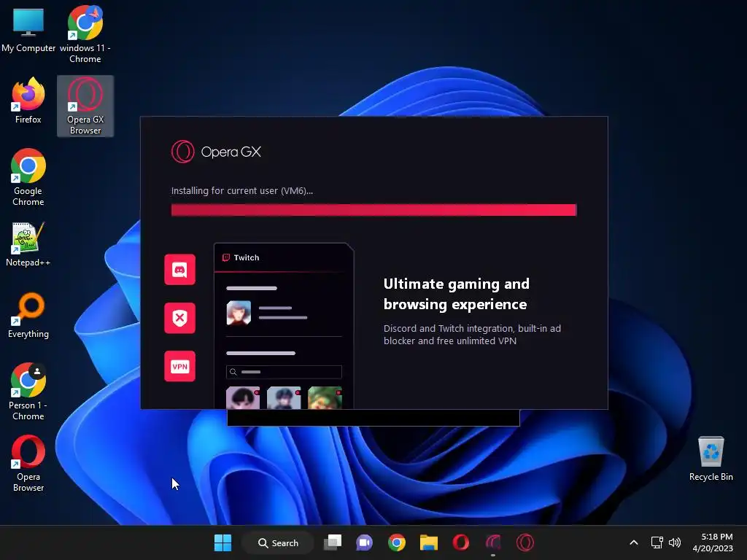Viewport: 747px width, 560px height.
Task: Open the volume control tray icon
Action: [675, 542]
